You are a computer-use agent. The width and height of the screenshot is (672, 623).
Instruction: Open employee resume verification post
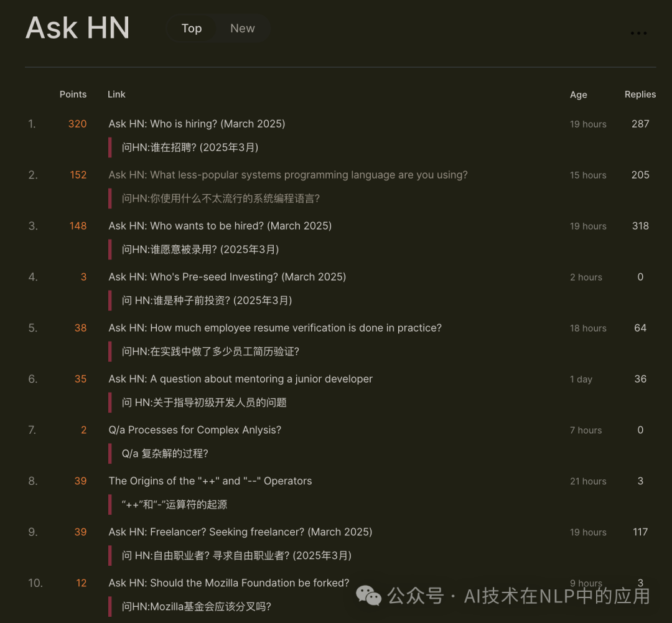(x=274, y=328)
